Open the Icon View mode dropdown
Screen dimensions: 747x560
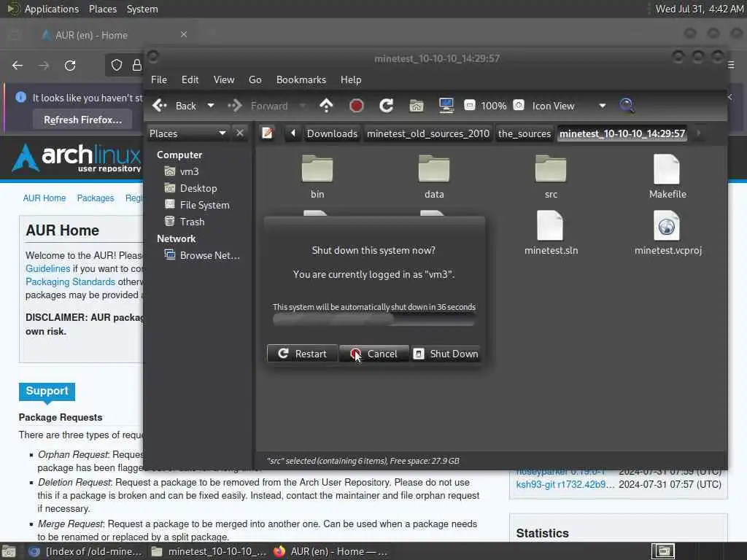[x=568, y=106]
